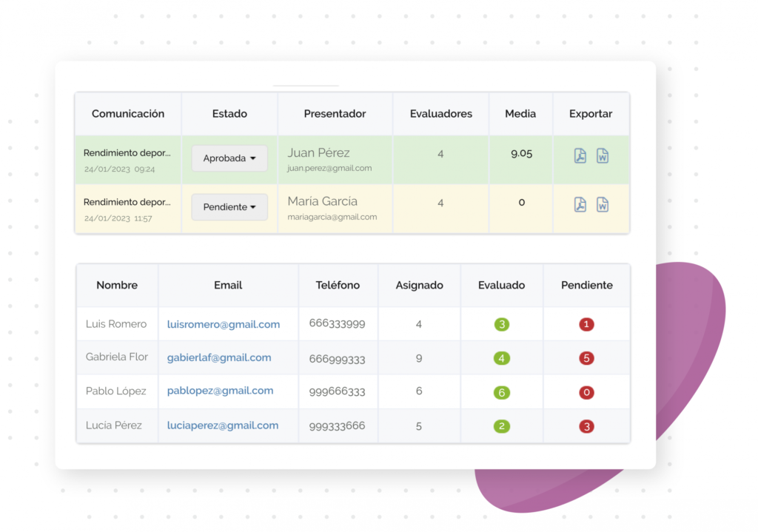The height and width of the screenshot is (532, 758).
Task: Select the first Rendimiento communication dated 09:24
Action: point(127,153)
